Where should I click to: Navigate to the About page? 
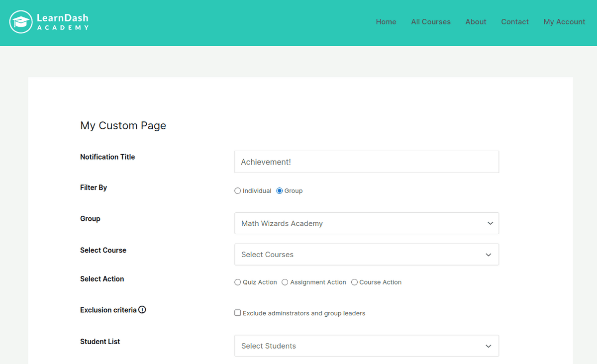[x=476, y=22]
